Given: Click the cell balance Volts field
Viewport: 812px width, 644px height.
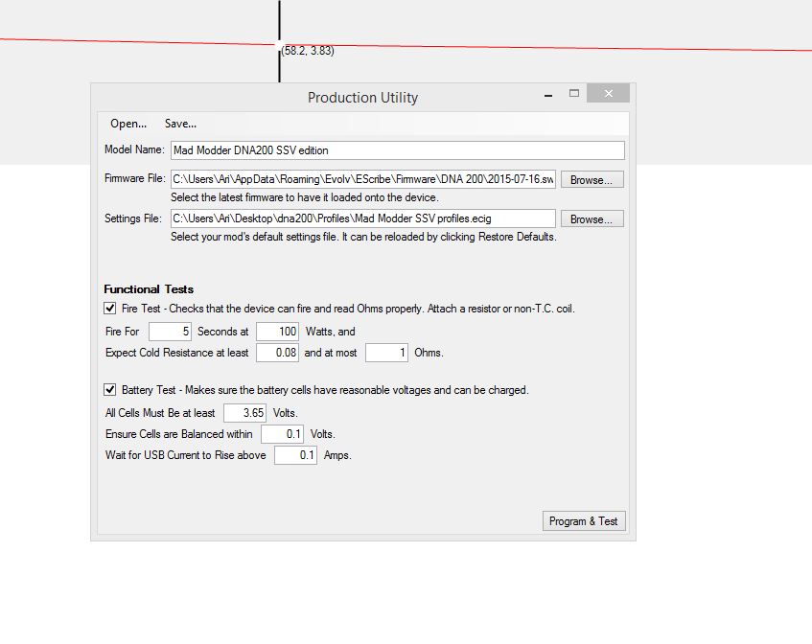Looking at the screenshot, I should pyautogui.click(x=282, y=434).
